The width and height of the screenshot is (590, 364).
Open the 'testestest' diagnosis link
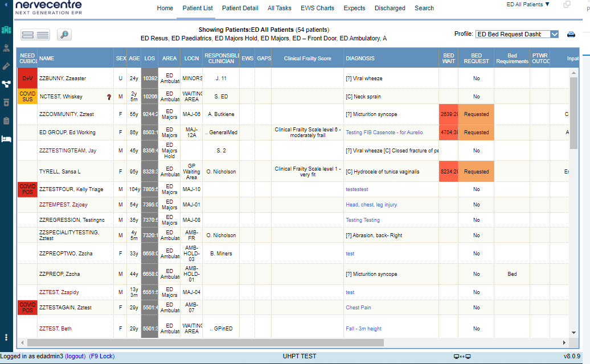357,189
